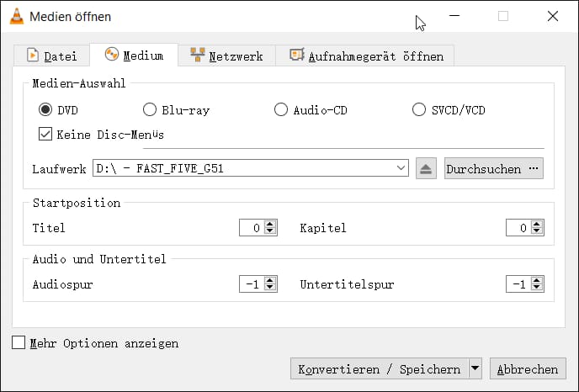Close the Medien öffnen dialog
The image size is (579, 392).
coord(552,16)
